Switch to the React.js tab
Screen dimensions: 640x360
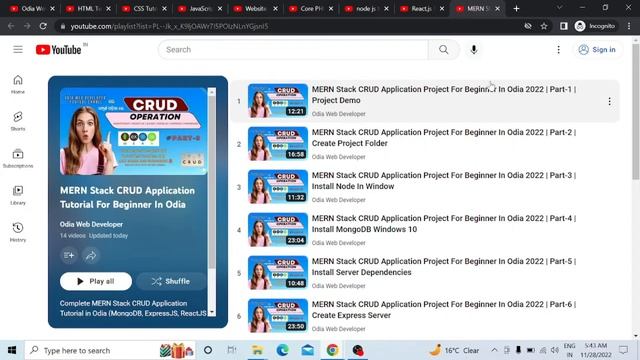(x=422, y=9)
